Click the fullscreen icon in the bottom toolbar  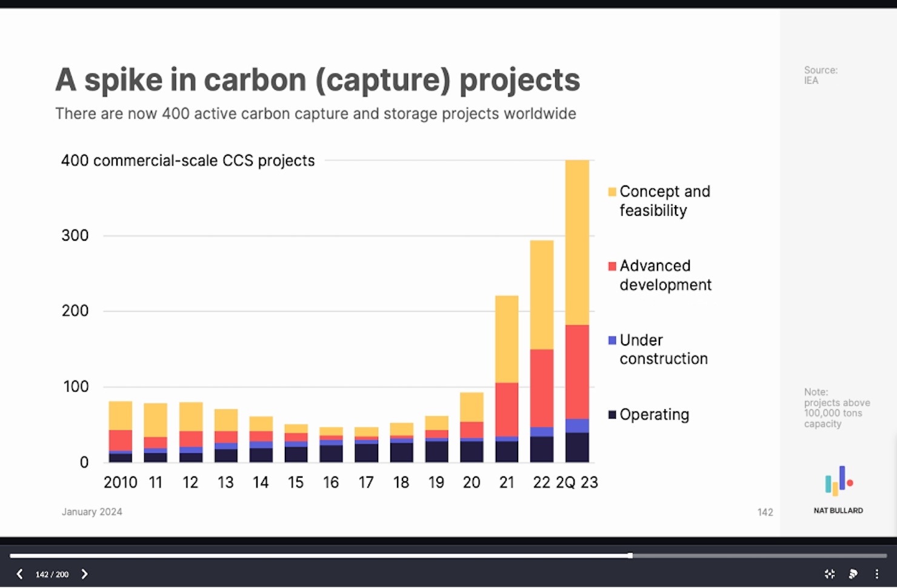829,574
